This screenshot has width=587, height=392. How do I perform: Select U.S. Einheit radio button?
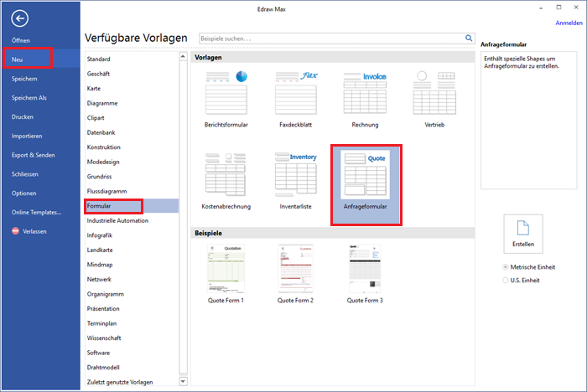506,280
